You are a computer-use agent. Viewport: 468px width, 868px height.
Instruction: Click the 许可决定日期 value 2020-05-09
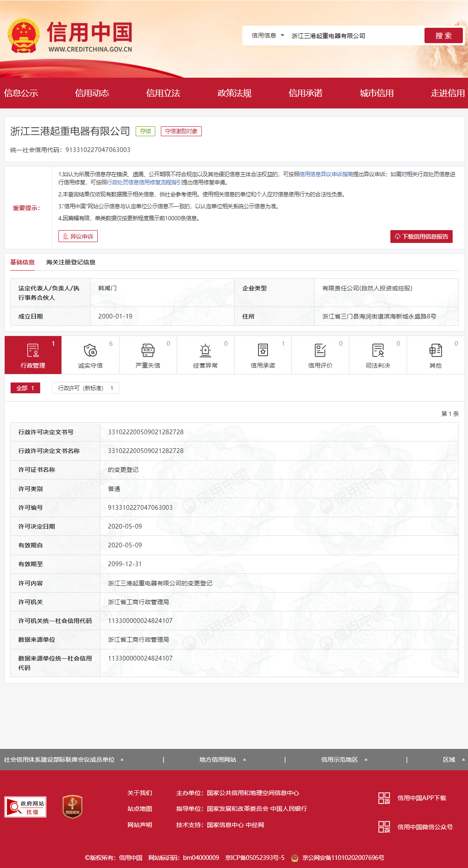point(125,526)
